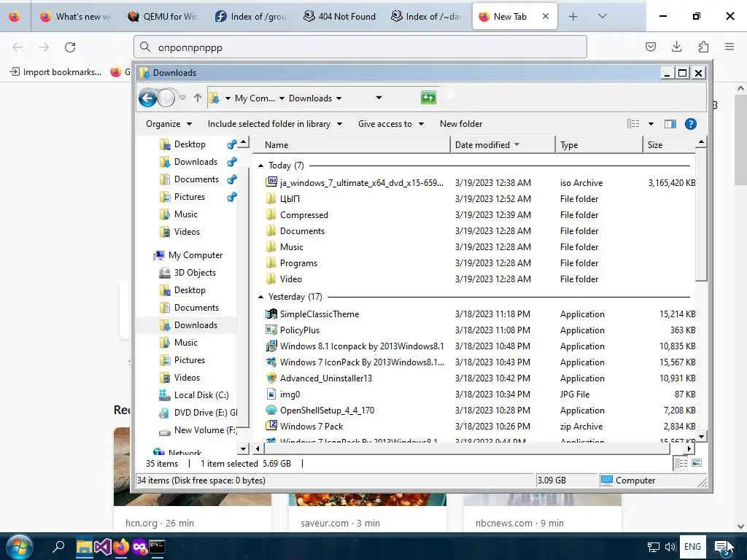
Task: Click file list horizontal scrollbar
Action: (x=467, y=448)
